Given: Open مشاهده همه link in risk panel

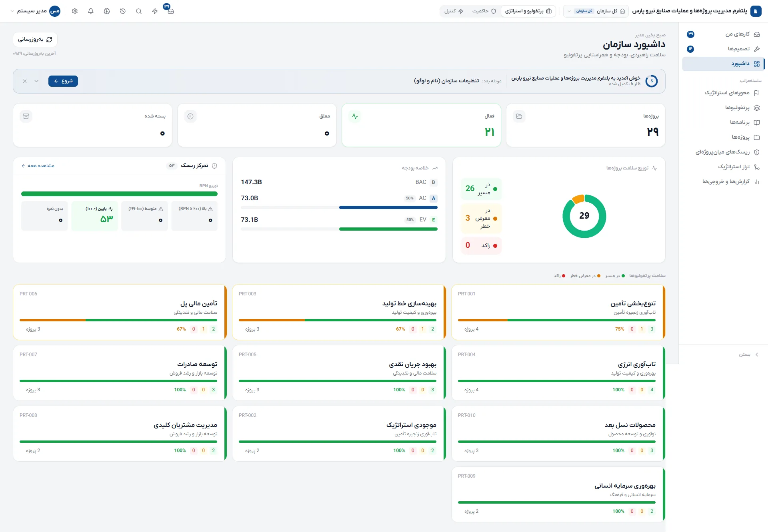Looking at the screenshot, I should click(x=38, y=166).
